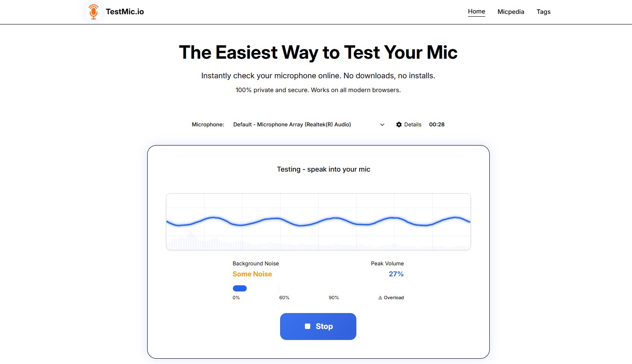Click the 'Some Noise' status text
This screenshot has height=364, width=632.
pyautogui.click(x=252, y=274)
